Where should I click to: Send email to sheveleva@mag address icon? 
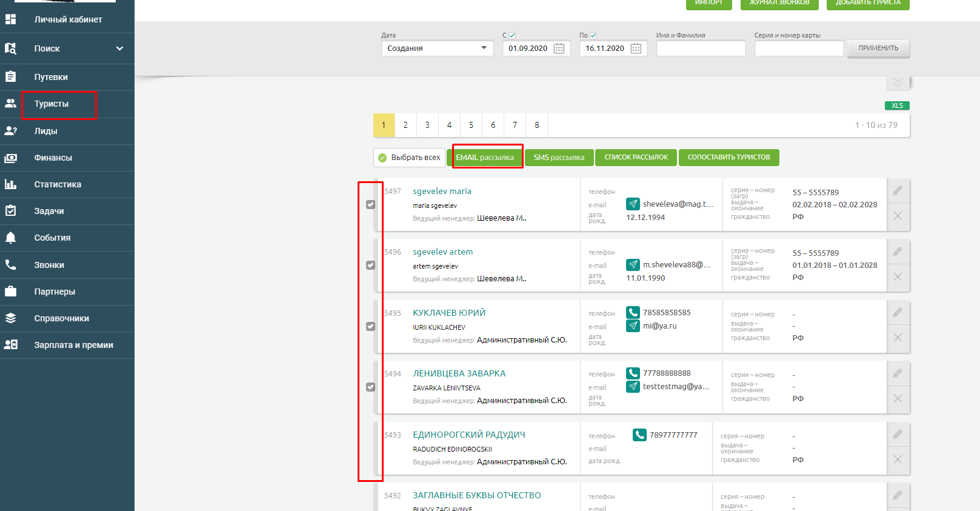[633, 204]
